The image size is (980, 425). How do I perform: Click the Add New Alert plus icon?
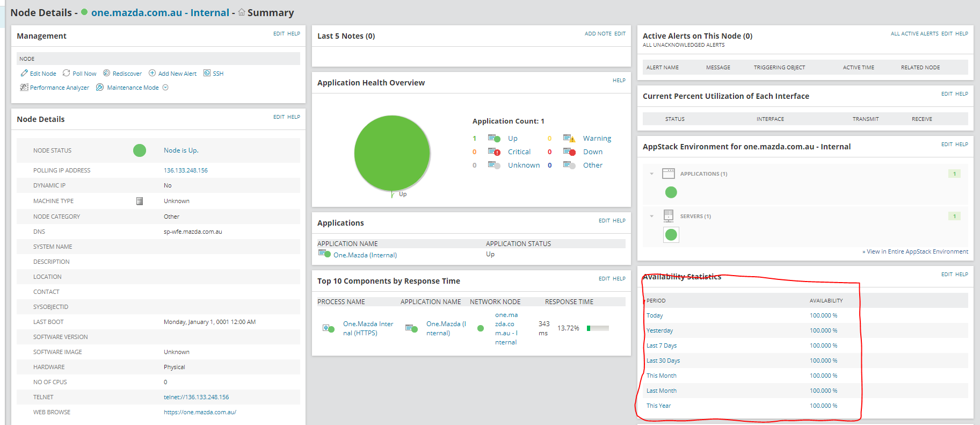click(152, 73)
